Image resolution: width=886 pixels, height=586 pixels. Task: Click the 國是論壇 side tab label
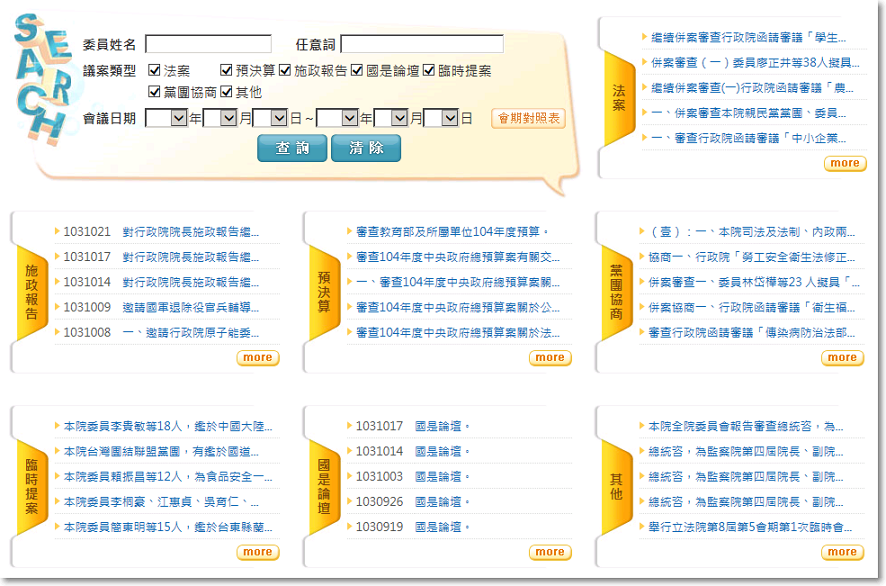tap(323, 486)
